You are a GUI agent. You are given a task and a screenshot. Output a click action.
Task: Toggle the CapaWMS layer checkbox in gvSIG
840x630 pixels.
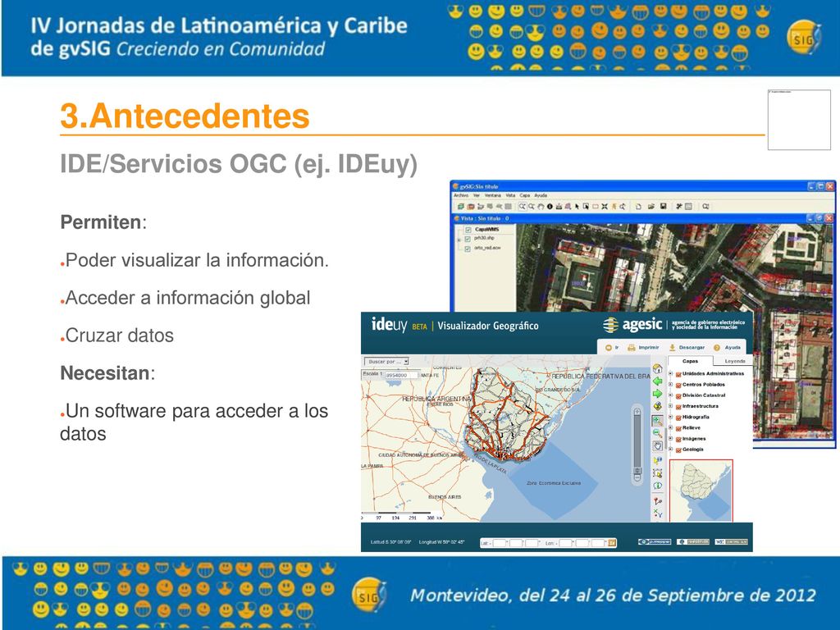coord(468,230)
